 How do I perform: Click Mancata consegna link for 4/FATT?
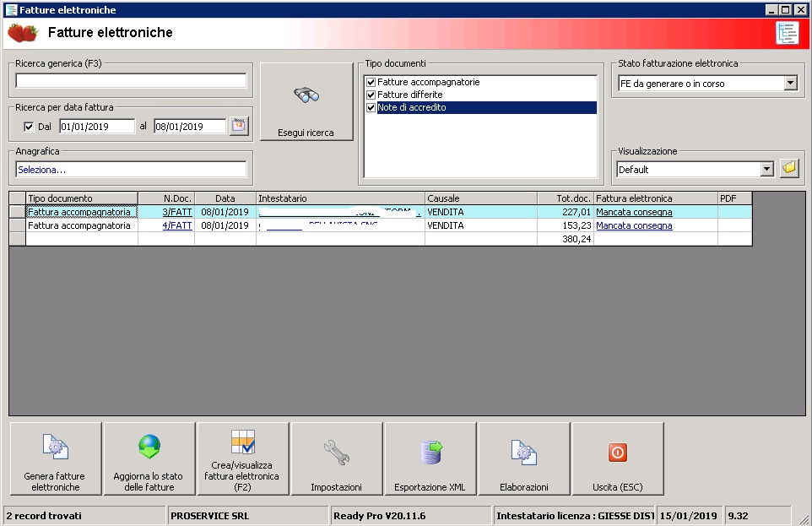coord(634,225)
